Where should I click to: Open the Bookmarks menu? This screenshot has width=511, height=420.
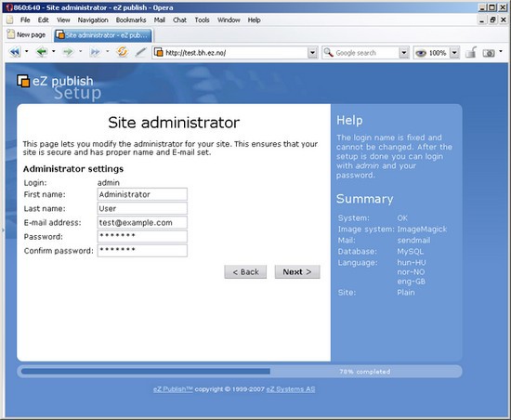131,20
